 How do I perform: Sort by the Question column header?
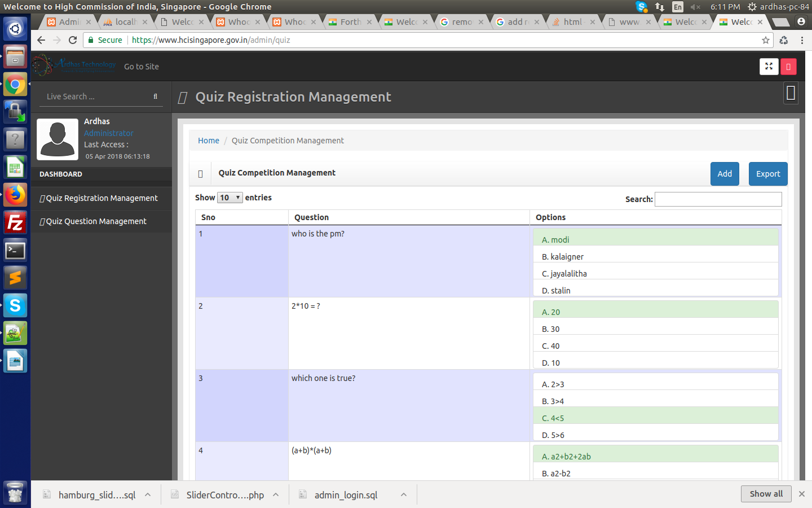tap(409, 217)
